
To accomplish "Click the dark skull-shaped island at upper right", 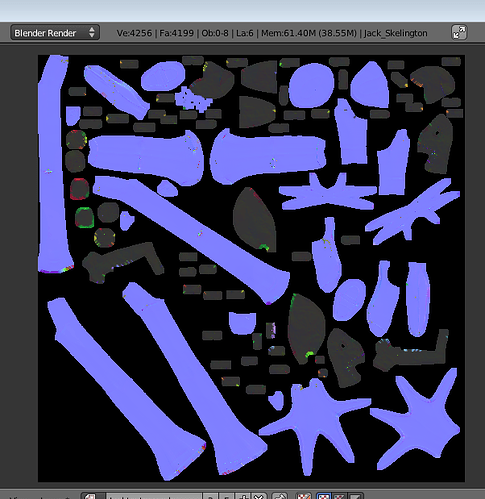I will click(x=435, y=144).
